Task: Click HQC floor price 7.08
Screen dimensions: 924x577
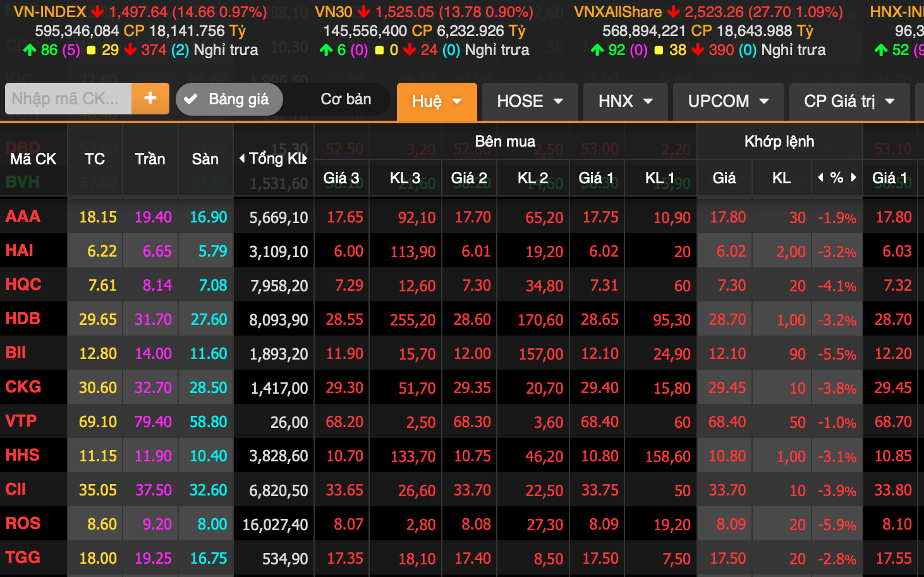Action: (213, 285)
